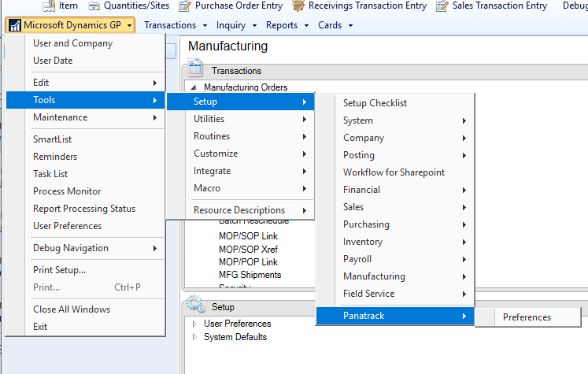Expand the Utilities submenu
The image size is (588, 374).
(240, 119)
